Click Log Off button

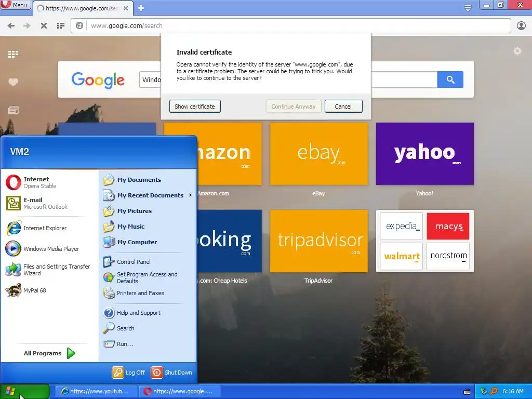tap(129, 373)
